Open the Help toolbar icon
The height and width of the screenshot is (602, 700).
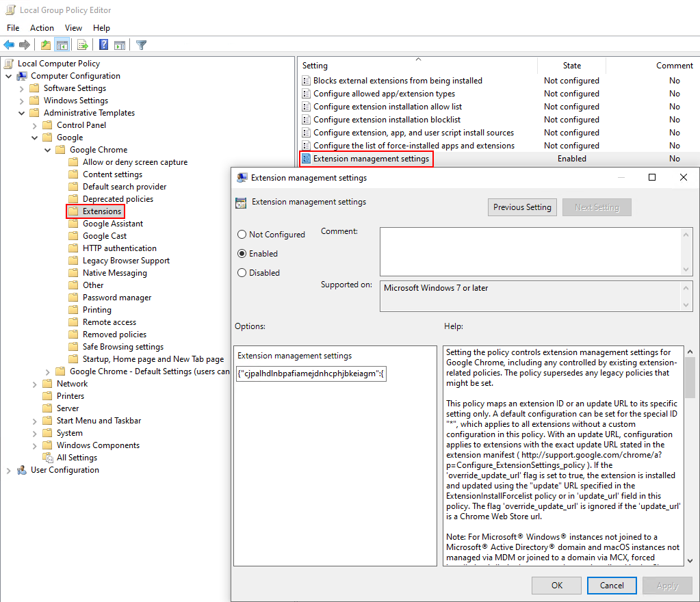103,44
